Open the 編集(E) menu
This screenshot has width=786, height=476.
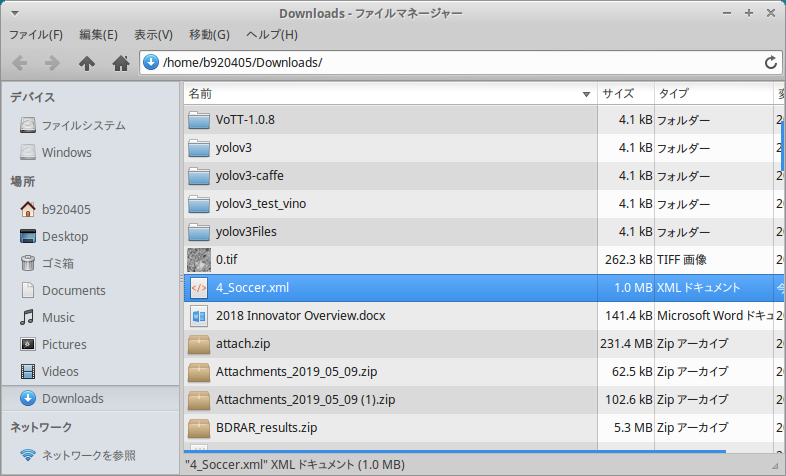(98, 35)
